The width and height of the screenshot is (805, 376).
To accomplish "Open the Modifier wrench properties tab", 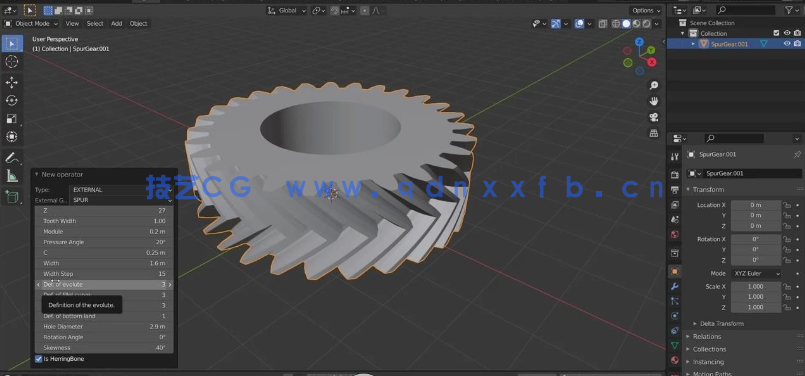I will point(675,286).
